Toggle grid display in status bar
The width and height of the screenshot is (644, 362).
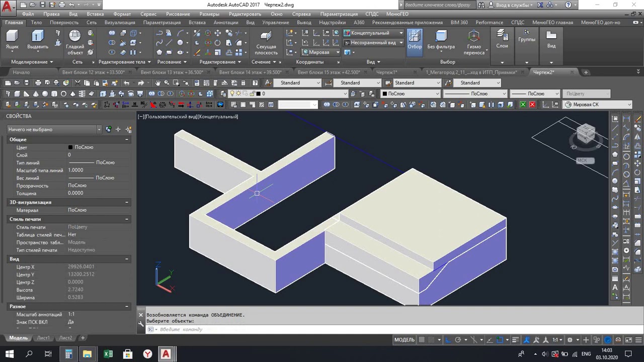(x=422, y=340)
